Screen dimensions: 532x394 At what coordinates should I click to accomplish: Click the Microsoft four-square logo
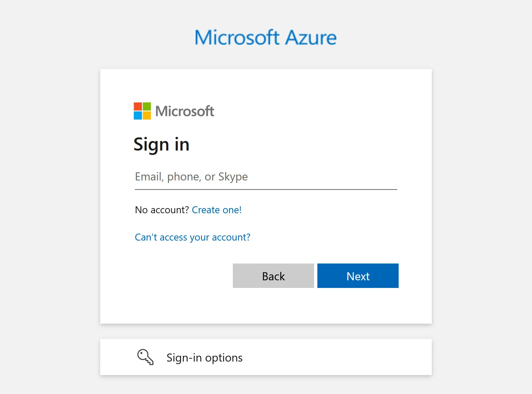tap(142, 111)
